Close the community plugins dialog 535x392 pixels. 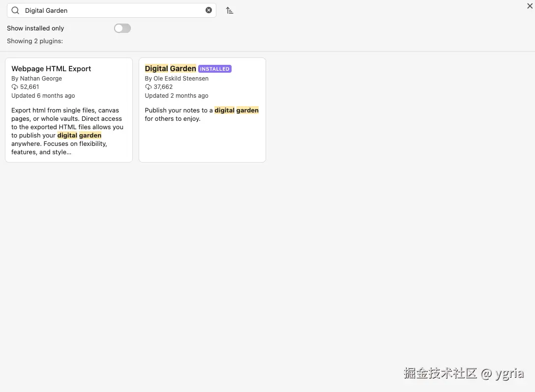(530, 5)
